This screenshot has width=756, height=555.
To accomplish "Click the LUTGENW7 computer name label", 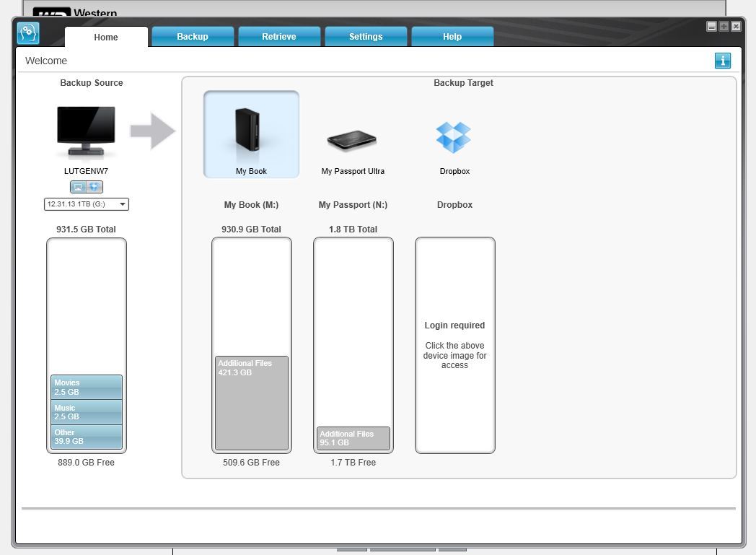I will tap(87, 171).
